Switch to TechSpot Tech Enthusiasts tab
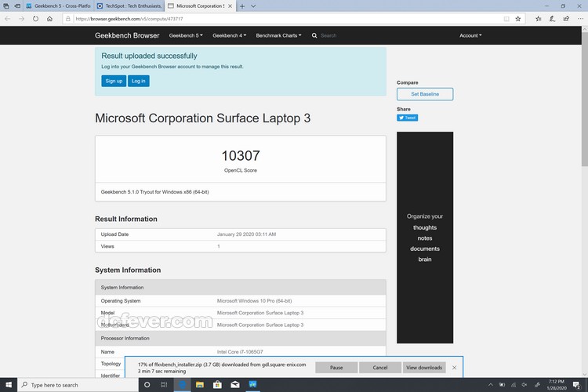588x392 pixels. click(129, 6)
